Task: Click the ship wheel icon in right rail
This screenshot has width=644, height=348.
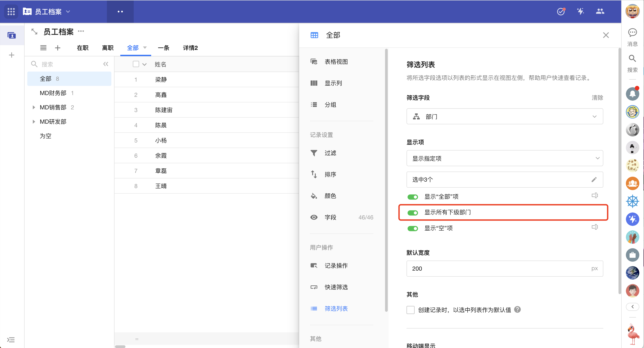Action: pos(632,201)
